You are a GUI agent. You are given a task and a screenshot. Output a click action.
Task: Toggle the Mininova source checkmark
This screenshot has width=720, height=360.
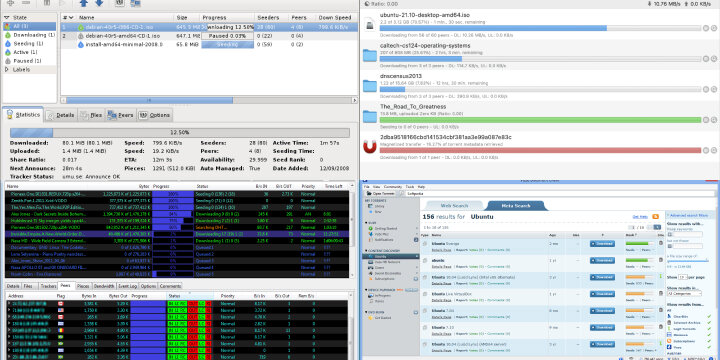(x=709, y=335)
